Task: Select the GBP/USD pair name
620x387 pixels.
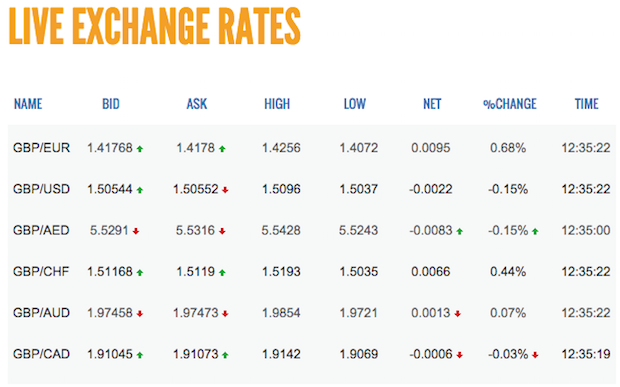Action: pyautogui.click(x=41, y=189)
